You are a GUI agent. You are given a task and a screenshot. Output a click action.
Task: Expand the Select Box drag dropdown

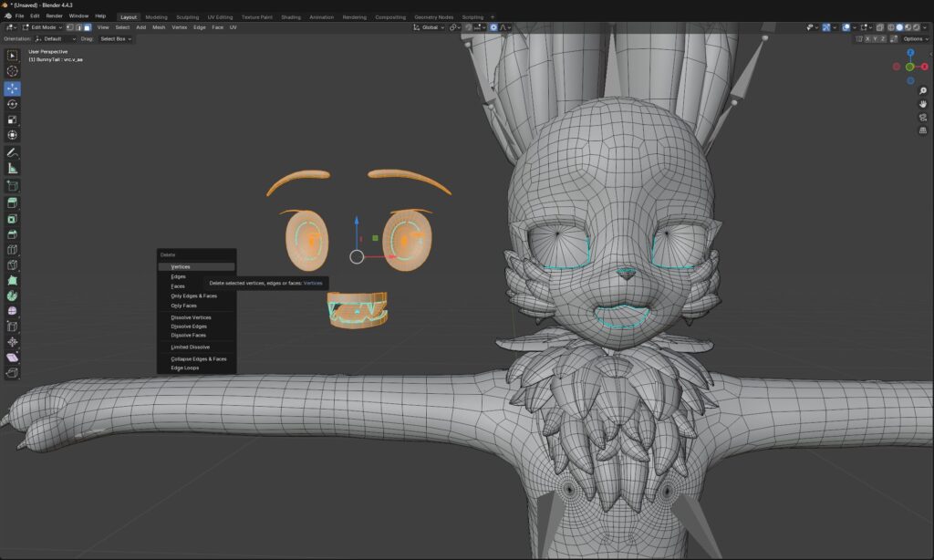116,39
